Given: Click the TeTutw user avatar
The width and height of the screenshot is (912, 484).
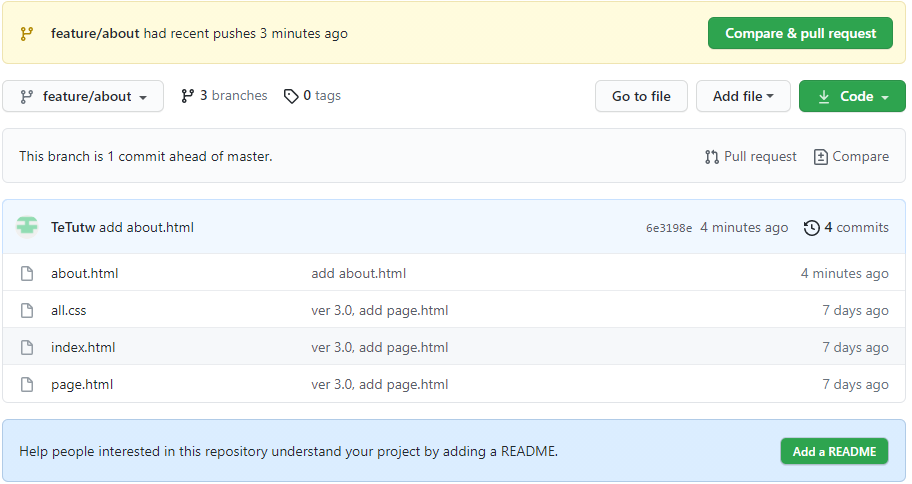Looking at the screenshot, I should point(28,227).
